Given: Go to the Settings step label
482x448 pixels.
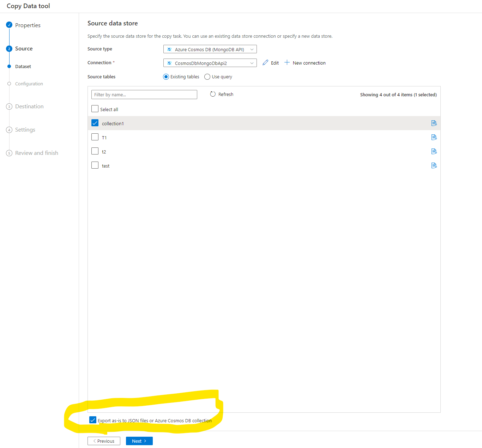Looking at the screenshot, I should click(x=25, y=130).
